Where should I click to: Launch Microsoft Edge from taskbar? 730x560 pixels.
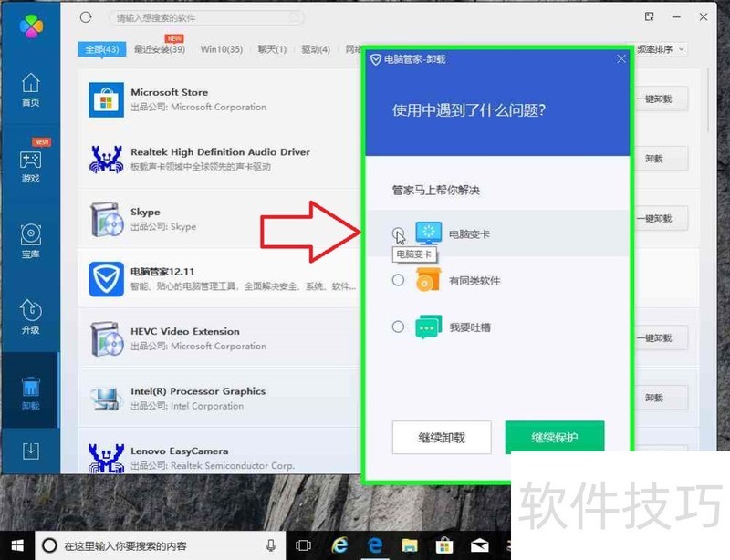[x=375, y=545]
